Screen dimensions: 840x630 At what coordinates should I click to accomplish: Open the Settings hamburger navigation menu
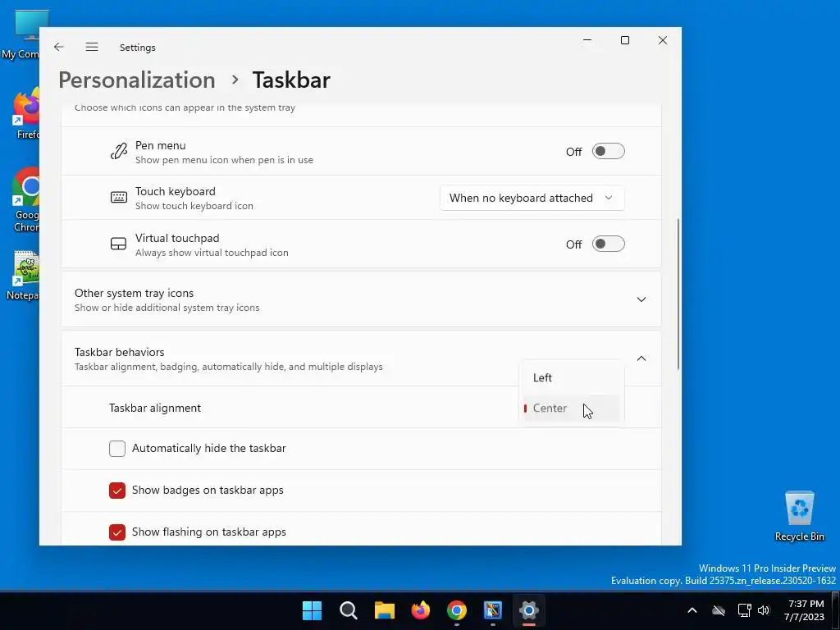point(92,47)
